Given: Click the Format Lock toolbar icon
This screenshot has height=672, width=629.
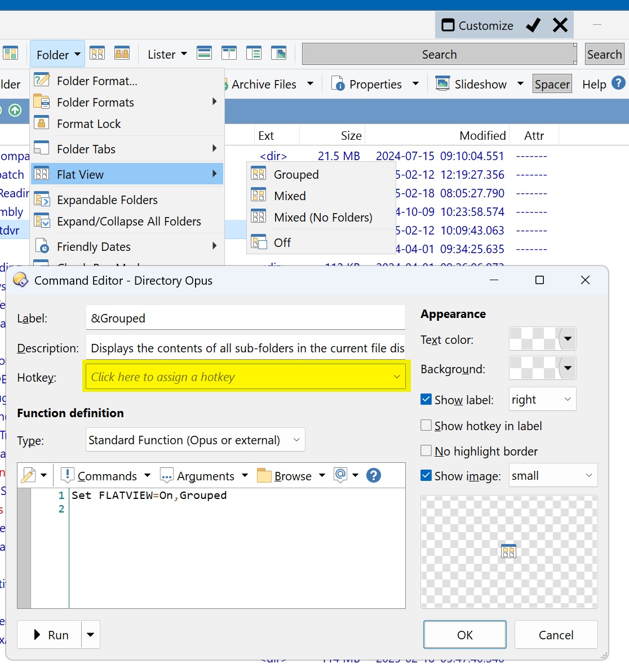Looking at the screenshot, I should tap(122, 54).
